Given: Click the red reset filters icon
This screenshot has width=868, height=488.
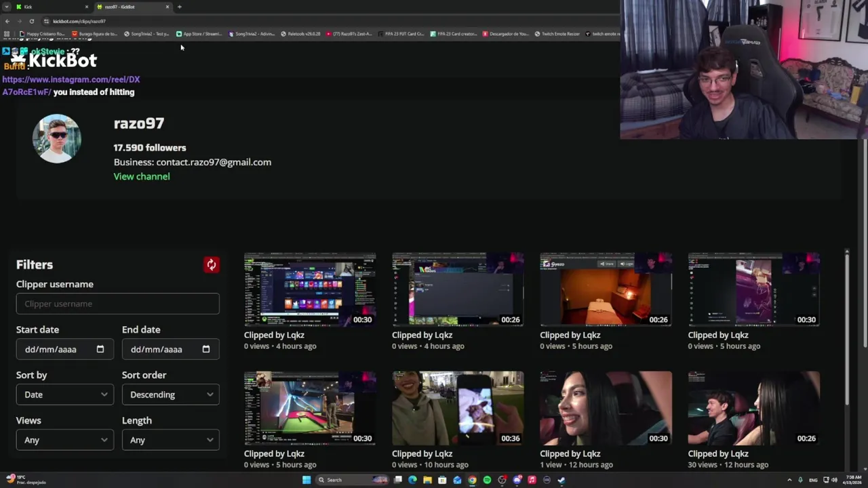Looking at the screenshot, I should click(211, 264).
